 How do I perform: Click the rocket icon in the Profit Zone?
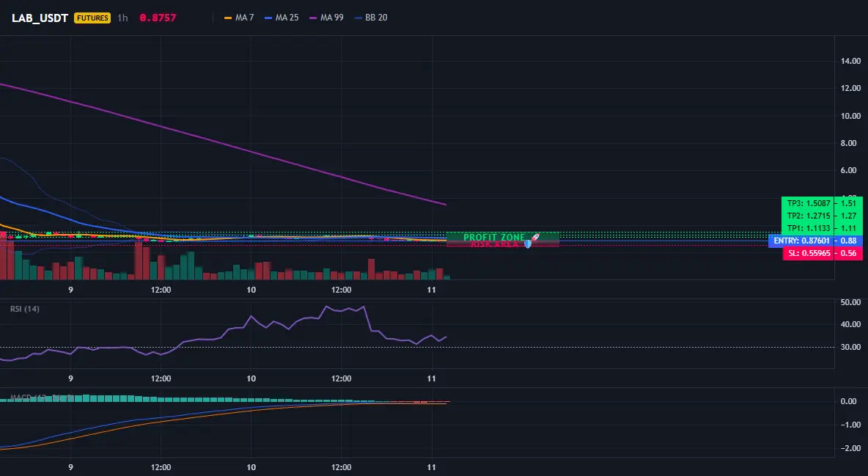pos(534,237)
